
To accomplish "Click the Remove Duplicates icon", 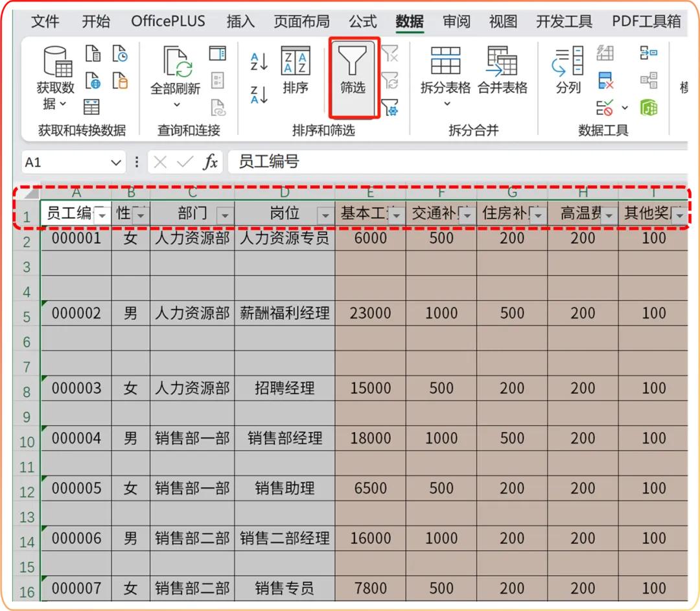I will coord(605,80).
